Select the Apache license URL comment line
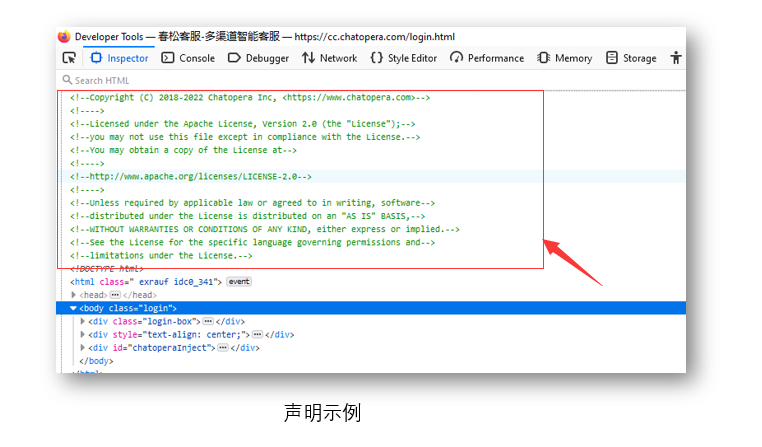Screen dimensions: 762x447 tap(190, 176)
